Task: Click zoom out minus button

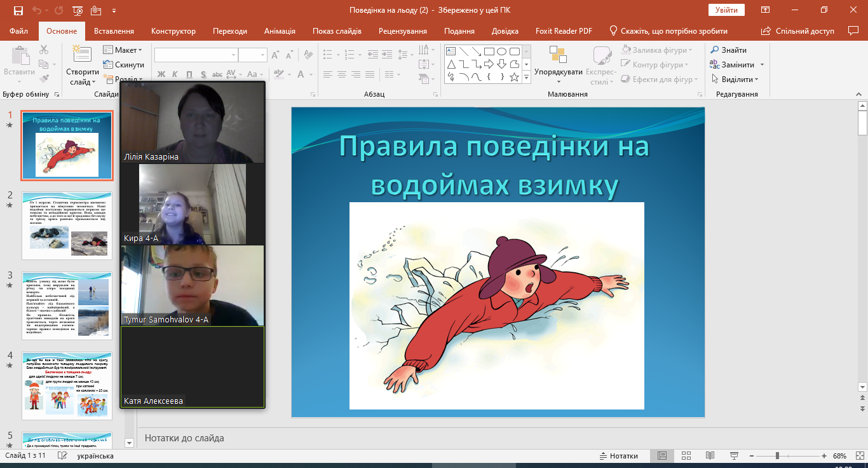Action: [x=753, y=456]
